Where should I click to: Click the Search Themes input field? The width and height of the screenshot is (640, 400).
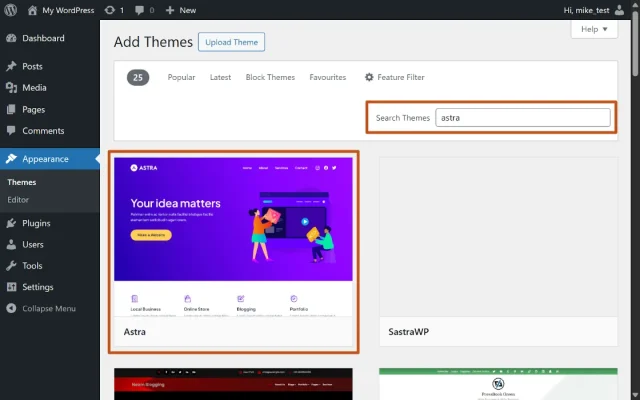(523, 118)
